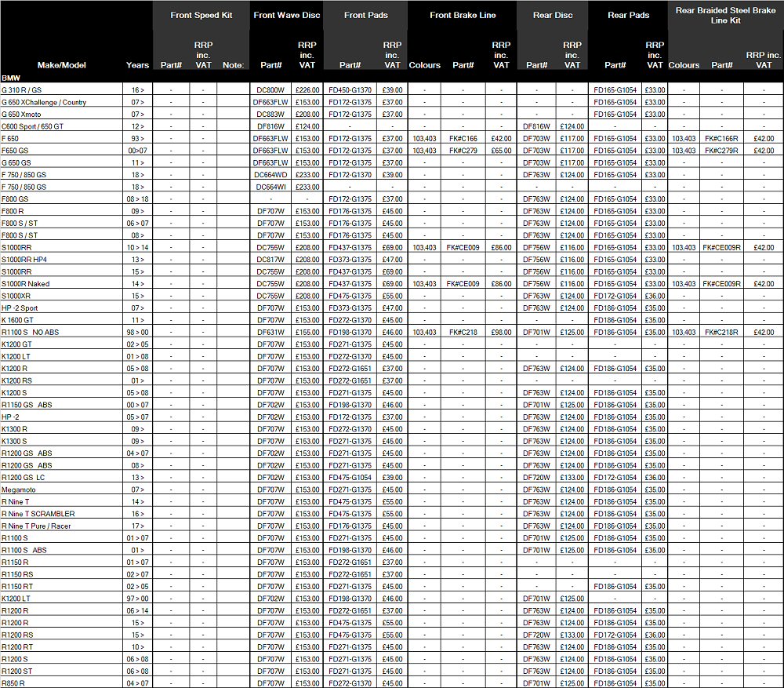The image size is (784, 688).
Task: Select the Front Pads header cell
Action: pos(365,15)
